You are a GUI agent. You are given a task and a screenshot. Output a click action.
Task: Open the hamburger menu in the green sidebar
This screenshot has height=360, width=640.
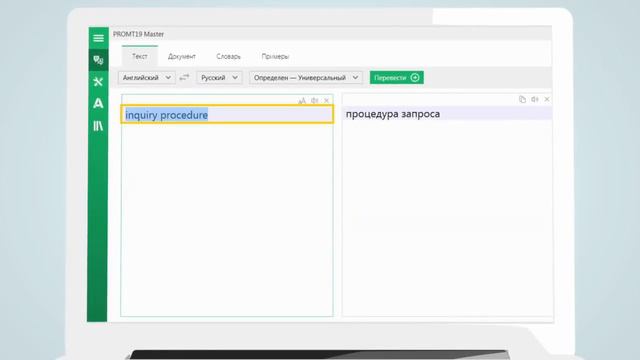[98, 38]
